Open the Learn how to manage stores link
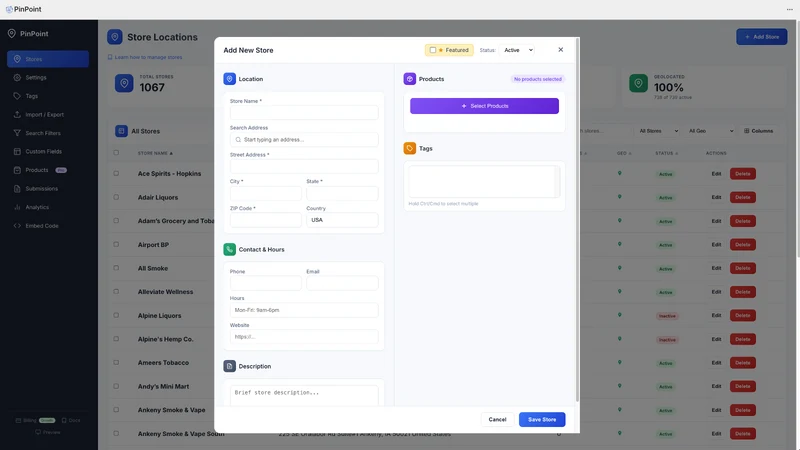This screenshot has width=800, height=450. (x=145, y=57)
